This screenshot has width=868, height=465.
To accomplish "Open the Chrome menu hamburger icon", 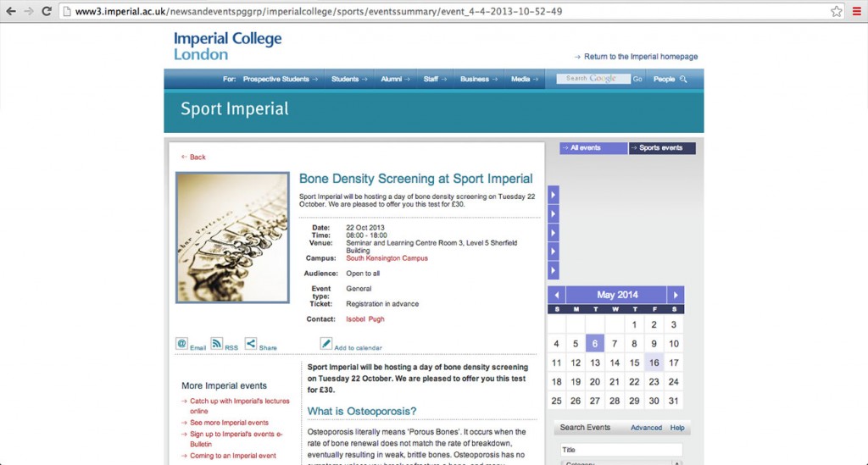I will pos(857,12).
